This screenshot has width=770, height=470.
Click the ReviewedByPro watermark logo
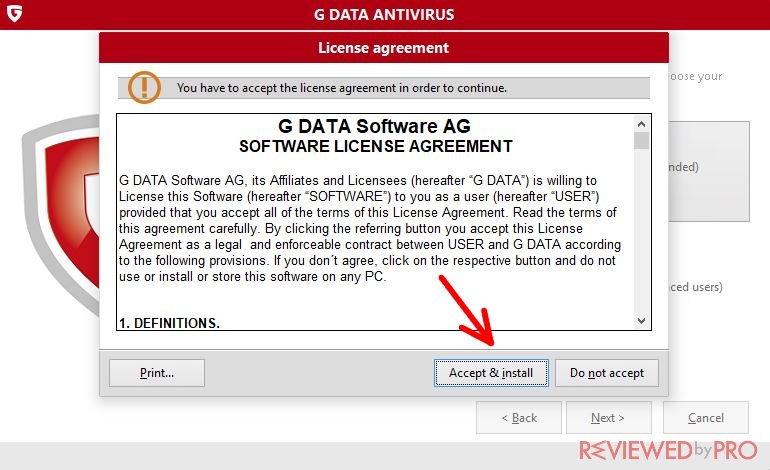click(668, 450)
